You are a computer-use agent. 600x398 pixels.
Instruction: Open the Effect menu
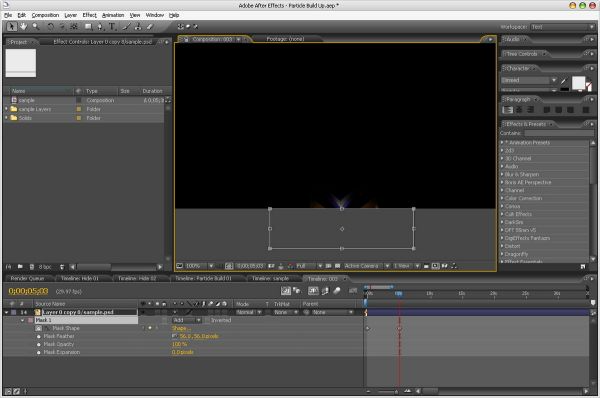tap(90, 15)
